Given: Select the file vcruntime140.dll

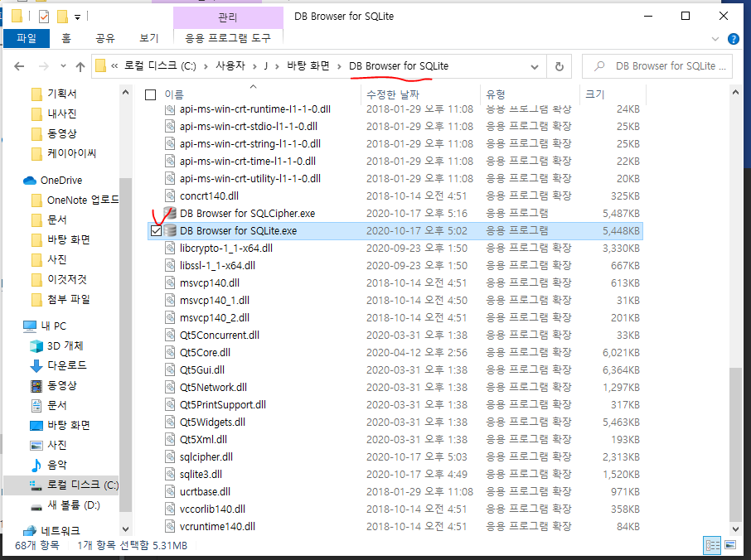Looking at the screenshot, I should (217, 527).
